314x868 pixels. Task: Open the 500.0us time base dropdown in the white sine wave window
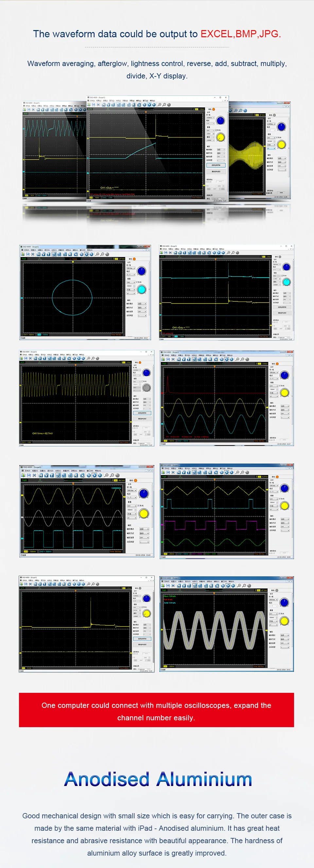132,491
